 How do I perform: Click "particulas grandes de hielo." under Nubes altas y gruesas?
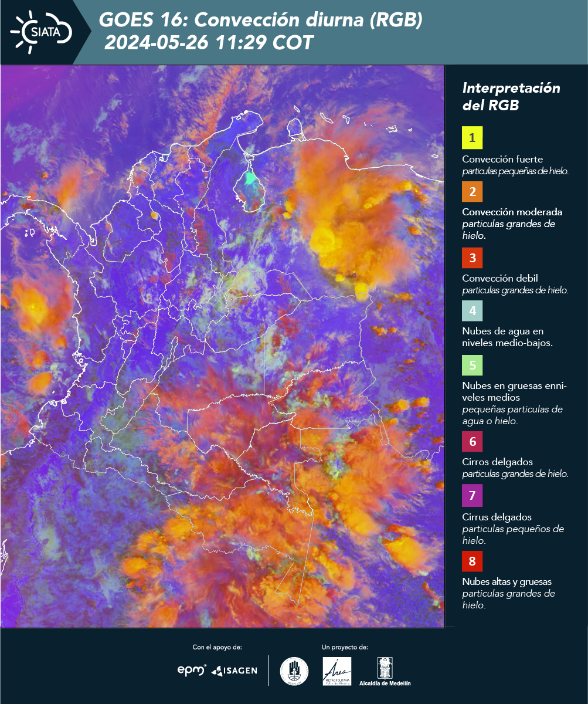(509, 600)
